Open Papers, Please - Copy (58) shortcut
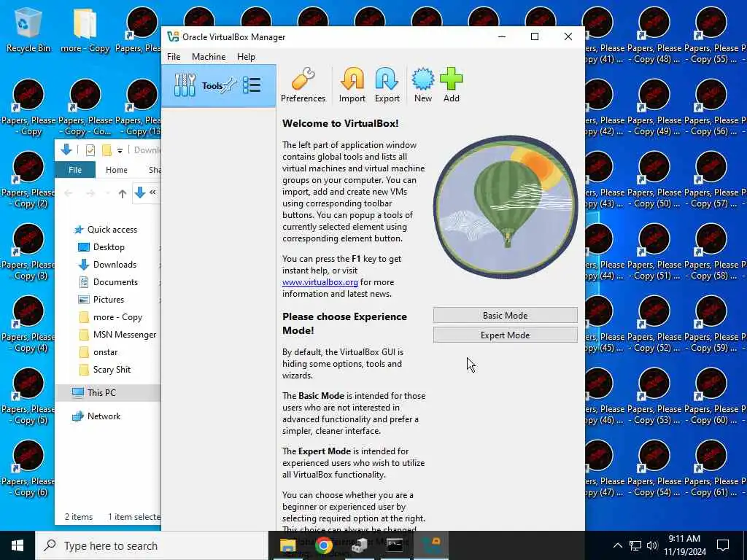The width and height of the screenshot is (747, 560). pos(711,253)
